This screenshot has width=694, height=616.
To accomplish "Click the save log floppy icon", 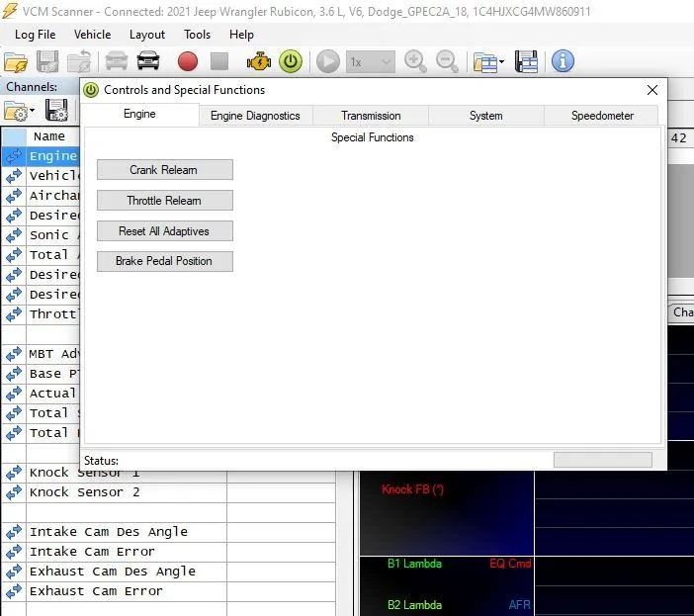I will tap(47, 61).
